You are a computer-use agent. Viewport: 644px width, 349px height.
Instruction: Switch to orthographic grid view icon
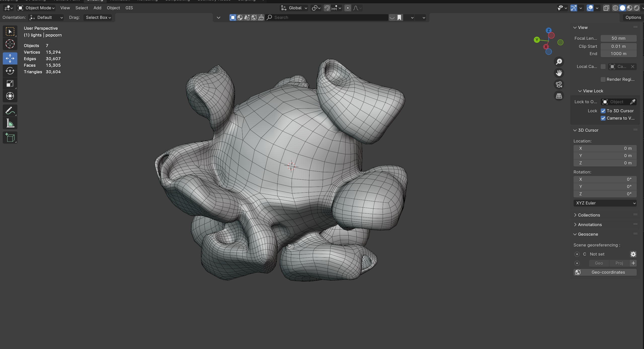[x=559, y=96]
